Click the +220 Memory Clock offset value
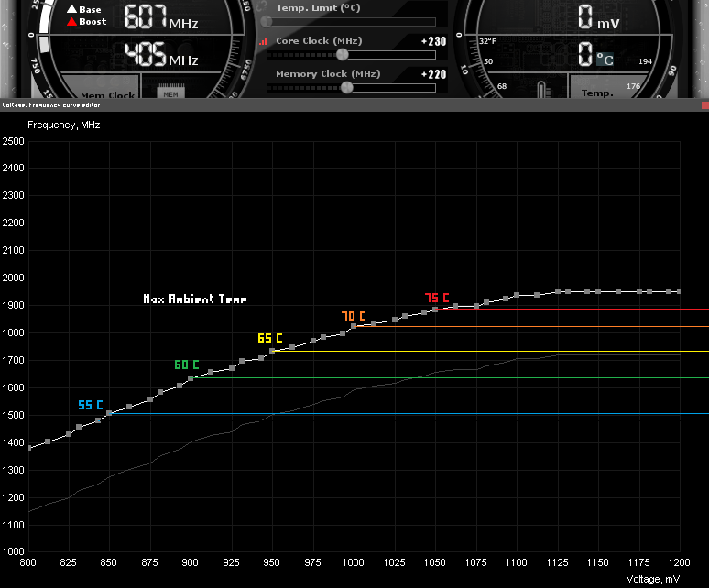This screenshot has width=709, height=588. pos(433,74)
